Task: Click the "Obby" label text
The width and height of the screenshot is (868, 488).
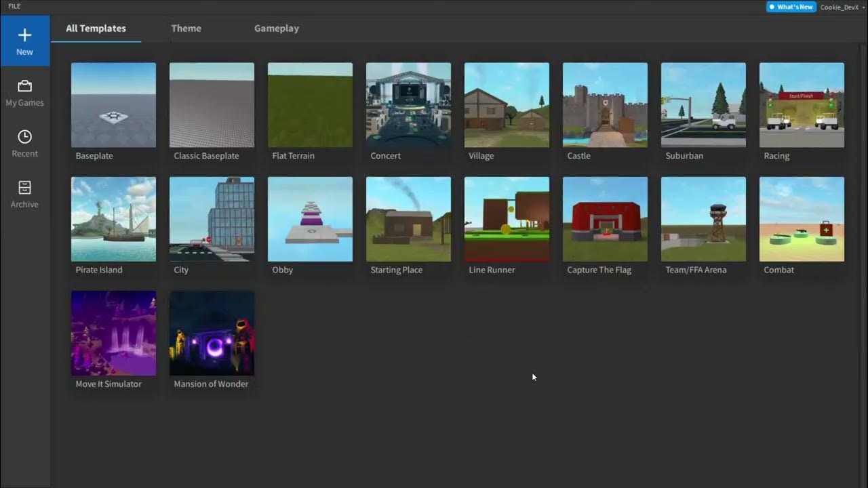Action: pos(282,270)
